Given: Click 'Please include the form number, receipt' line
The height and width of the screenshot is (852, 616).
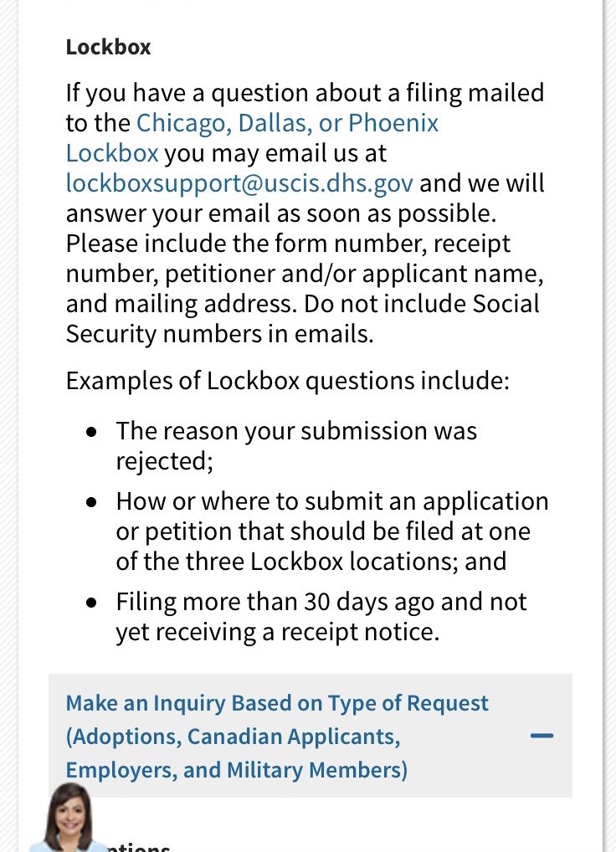Looking at the screenshot, I should point(288,244).
